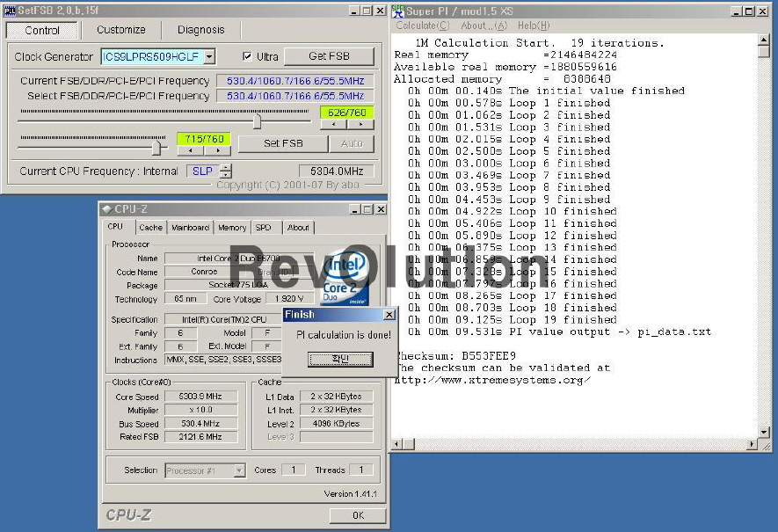
Task: Click the Core Voltage 1.920 V value
Action: (x=290, y=299)
